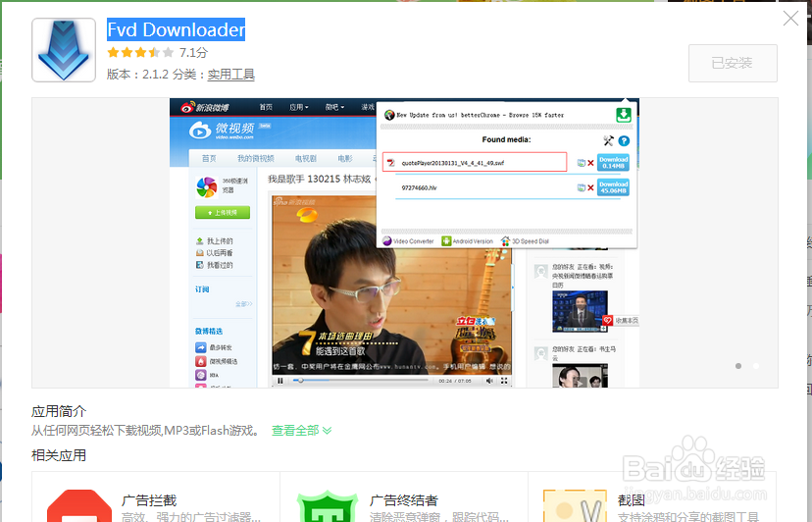Click the 截图 app icon

click(x=575, y=506)
